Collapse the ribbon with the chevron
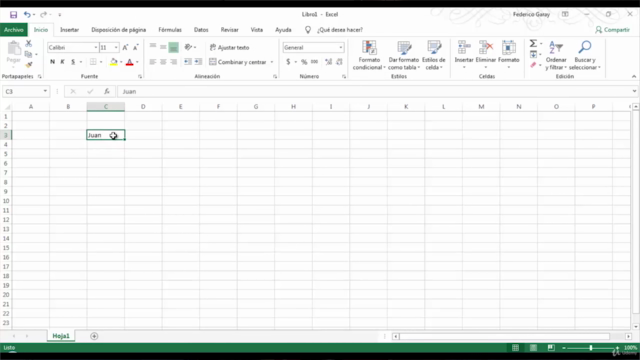Image resolution: width=640 pixels, height=360 pixels. tap(634, 76)
